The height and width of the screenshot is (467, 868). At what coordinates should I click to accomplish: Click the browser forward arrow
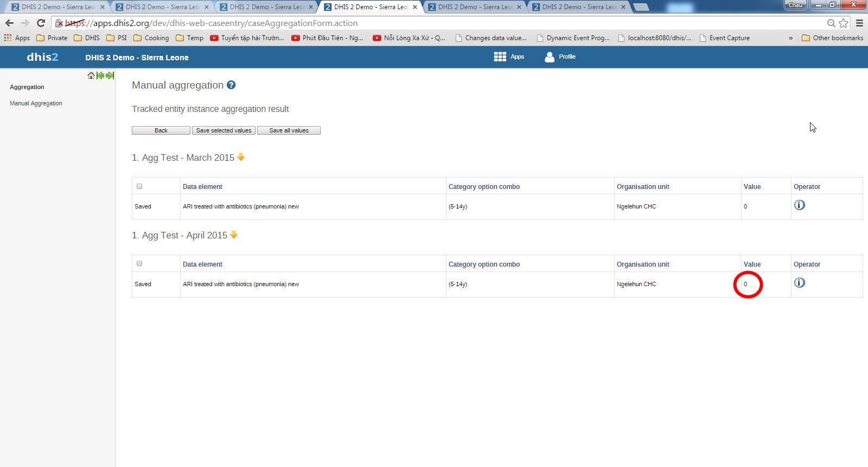[x=25, y=23]
